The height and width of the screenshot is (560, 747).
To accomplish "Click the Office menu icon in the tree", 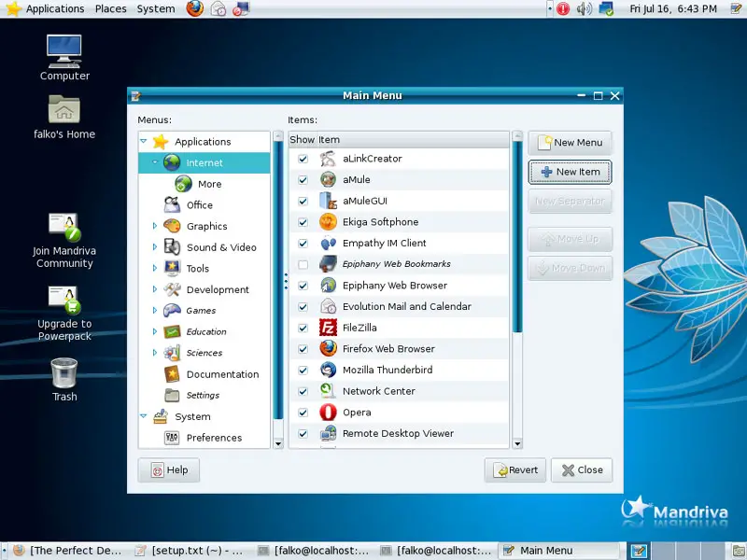I will (172, 204).
